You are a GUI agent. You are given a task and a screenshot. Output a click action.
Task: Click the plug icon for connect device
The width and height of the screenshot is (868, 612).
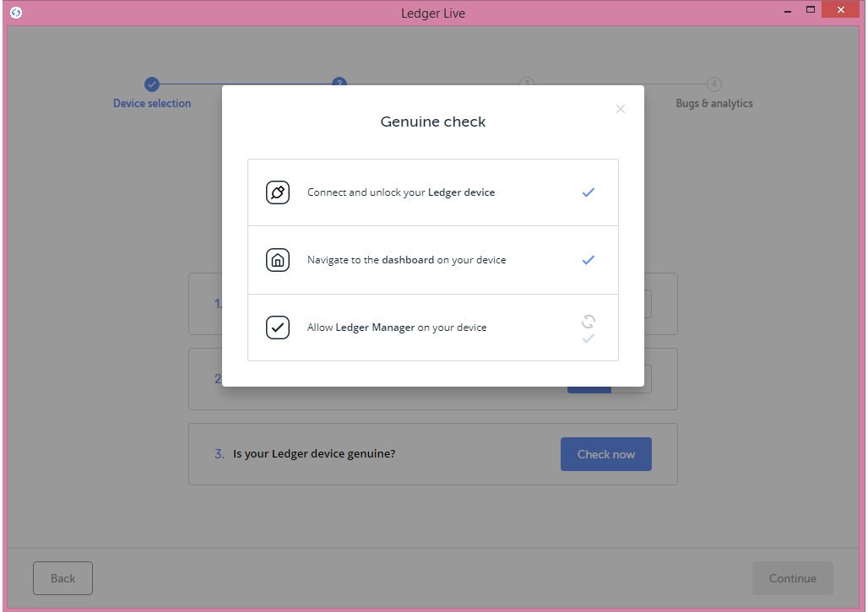point(278,192)
